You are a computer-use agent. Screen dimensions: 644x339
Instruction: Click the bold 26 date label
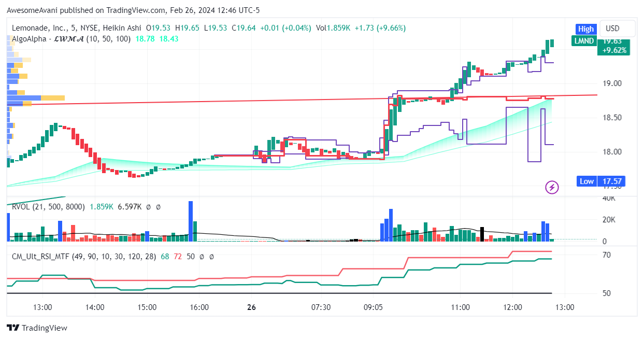[x=252, y=307]
